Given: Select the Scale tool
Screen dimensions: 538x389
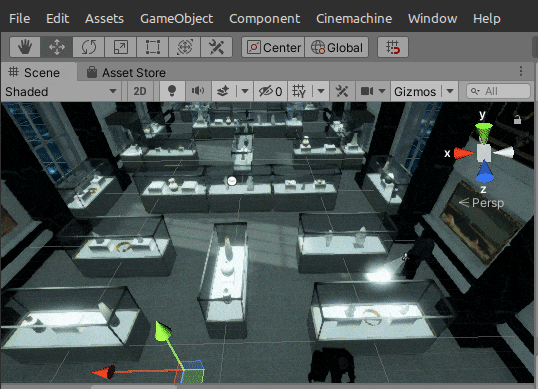Looking at the screenshot, I should 120,47.
